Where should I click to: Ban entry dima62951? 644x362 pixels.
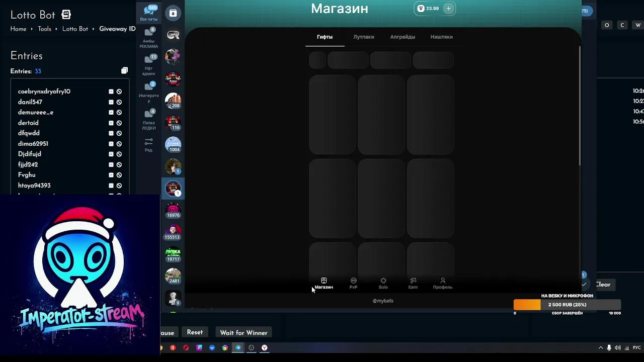(x=119, y=144)
